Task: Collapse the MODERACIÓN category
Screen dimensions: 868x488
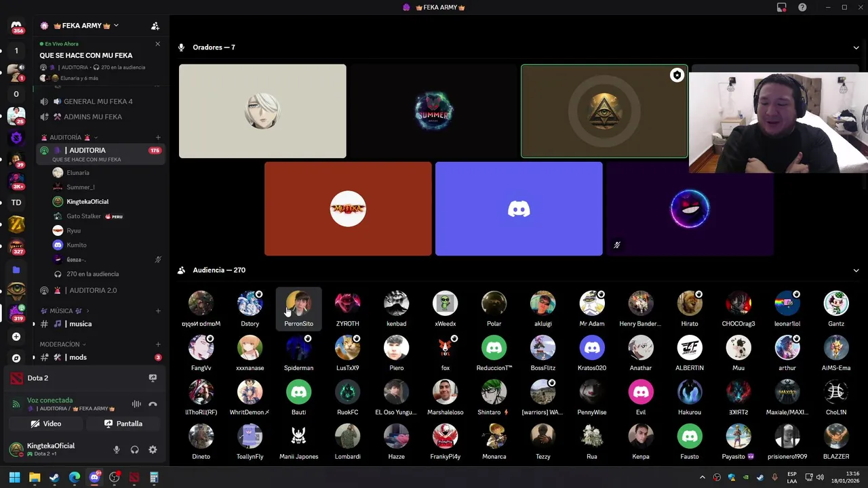Action: [x=62, y=344]
